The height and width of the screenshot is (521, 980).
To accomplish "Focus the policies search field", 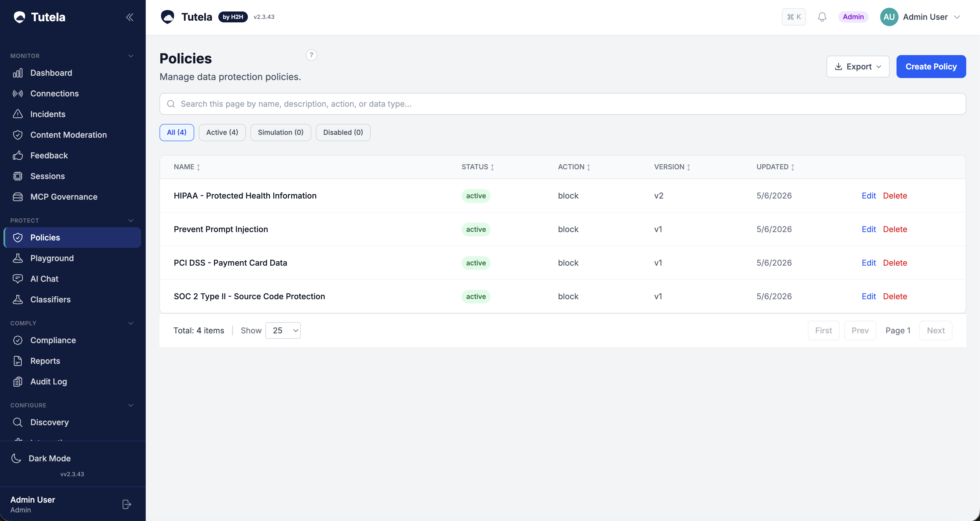I will click(563, 104).
